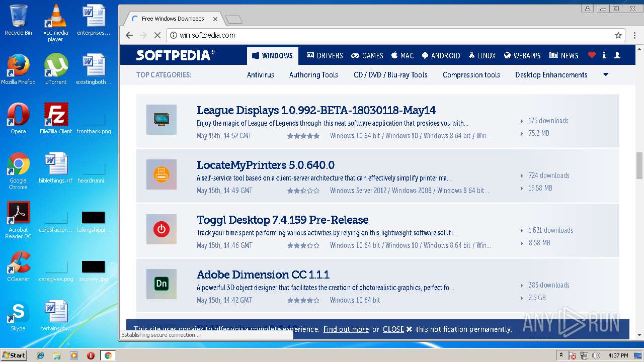Open CCleaner desktop shortcut

[x=18, y=266]
